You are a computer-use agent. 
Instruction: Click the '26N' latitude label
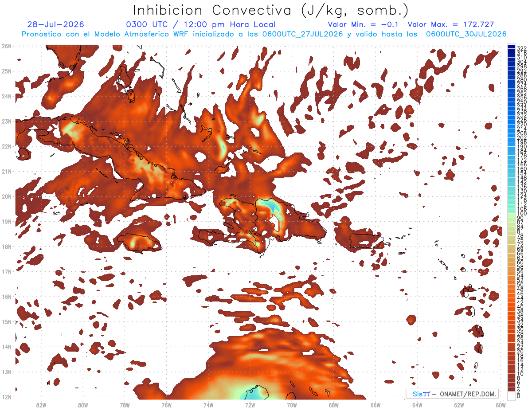coord(7,46)
